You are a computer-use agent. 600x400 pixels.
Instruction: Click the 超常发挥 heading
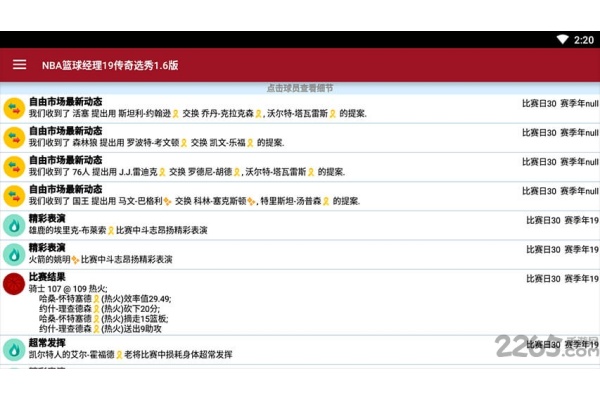click(47, 343)
